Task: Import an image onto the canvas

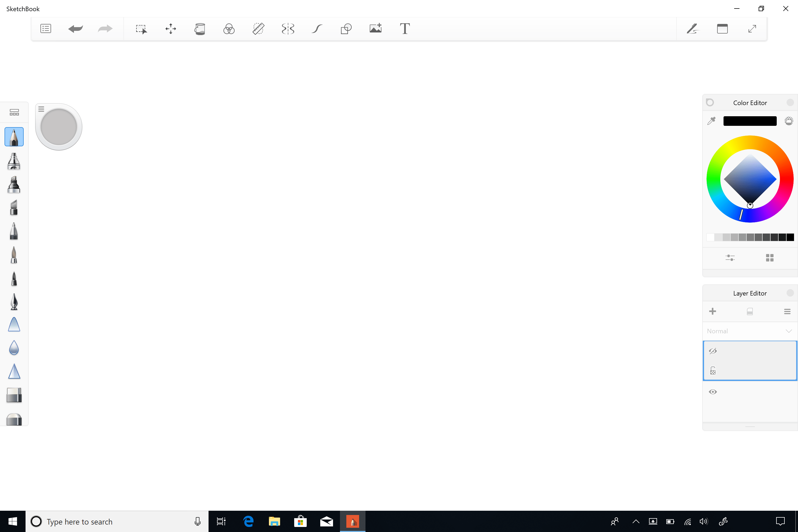Action: [x=375, y=29]
